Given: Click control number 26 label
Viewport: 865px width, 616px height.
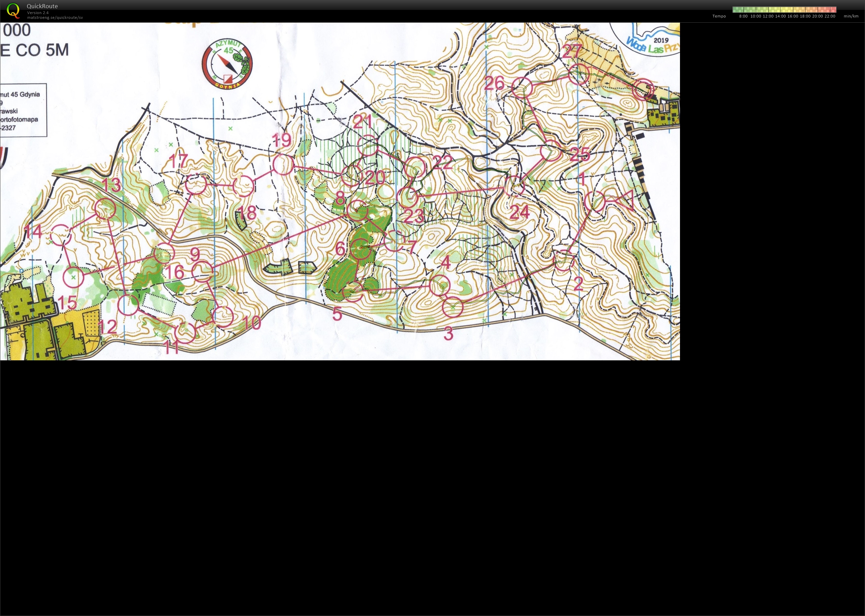Looking at the screenshot, I should pos(494,83).
